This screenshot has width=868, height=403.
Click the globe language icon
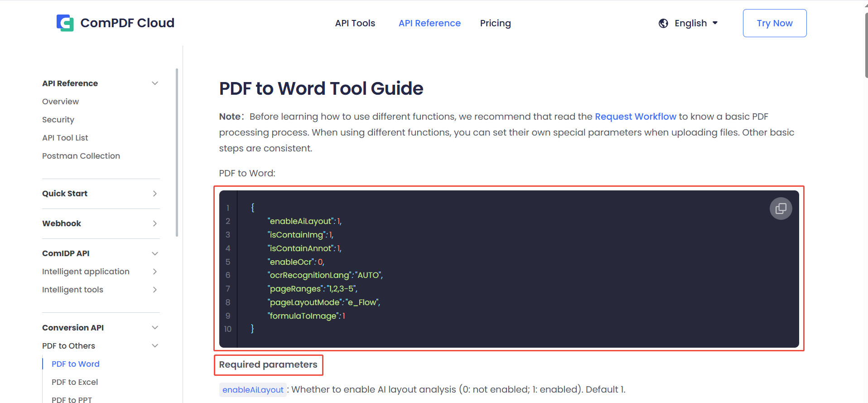pos(663,23)
